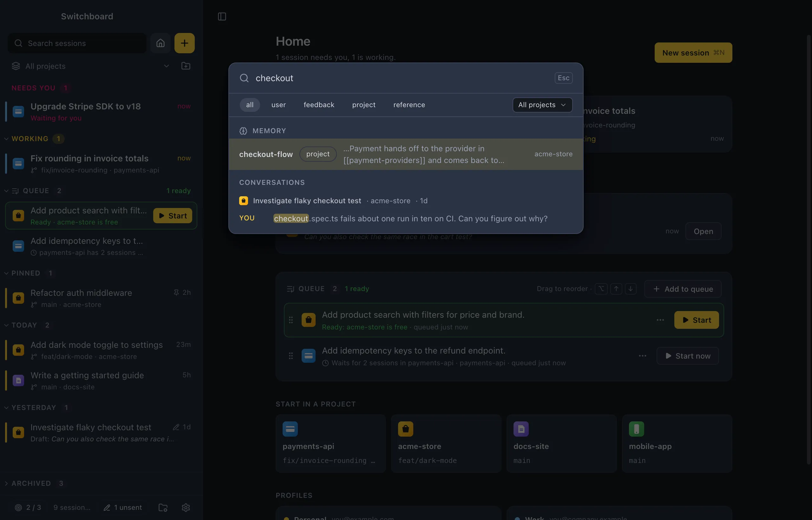Click the Open button on draft card
This screenshot has width=812, height=520.
click(x=703, y=231)
